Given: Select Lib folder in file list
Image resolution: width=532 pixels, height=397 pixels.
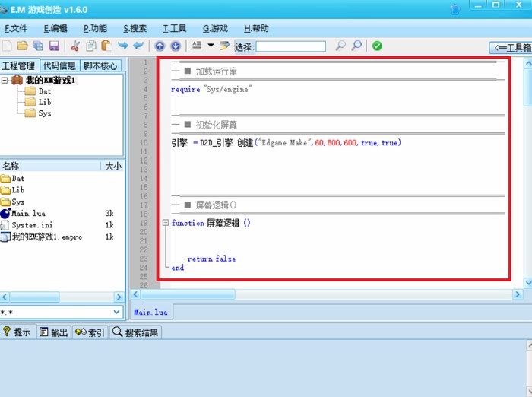Looking at the screenshot, I should [x=18, y=190].
